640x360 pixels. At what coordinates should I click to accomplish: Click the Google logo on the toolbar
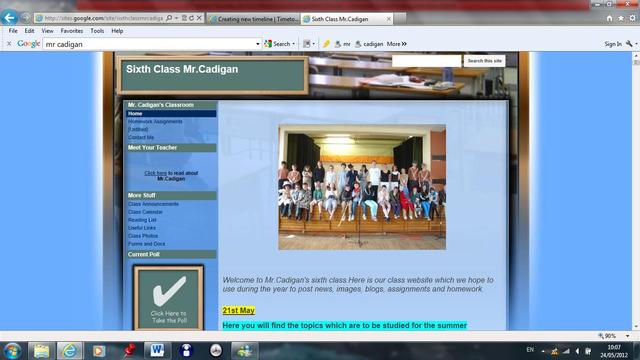29,44
